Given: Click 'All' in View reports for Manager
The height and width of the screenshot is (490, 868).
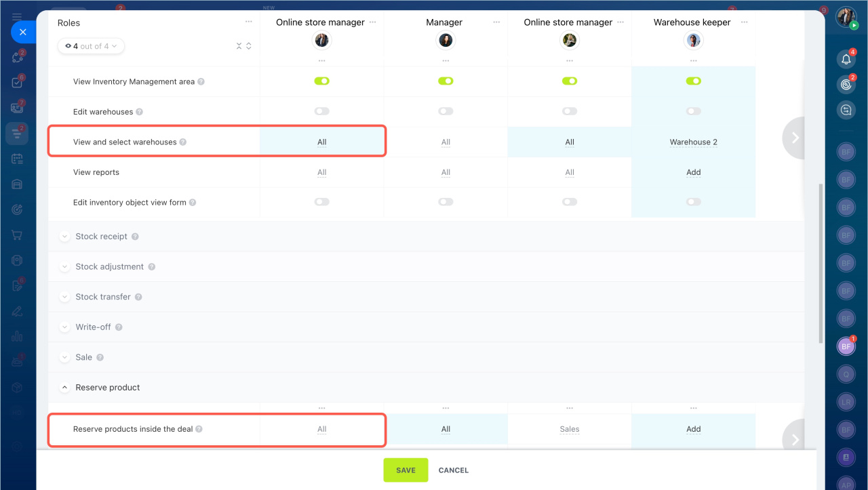Looking at the screenshot, I should (x=446, y=172).
